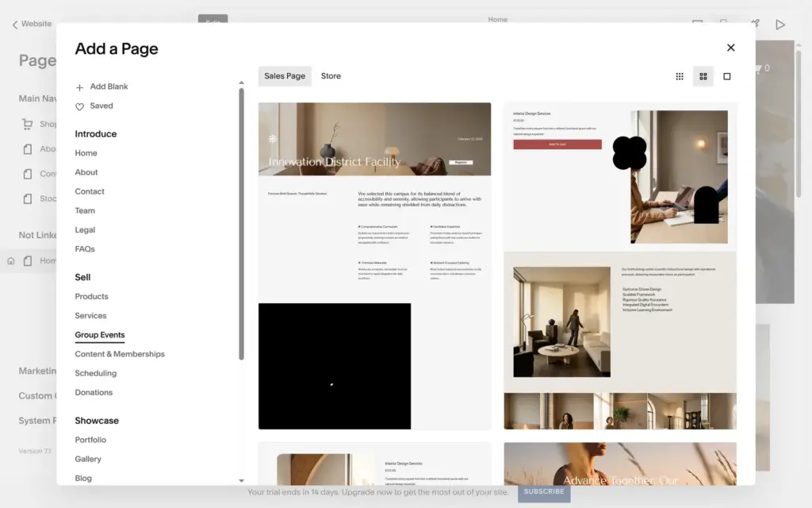Select the Gallery category
This screenshot has width=812, height=508.
pos(88,459)
